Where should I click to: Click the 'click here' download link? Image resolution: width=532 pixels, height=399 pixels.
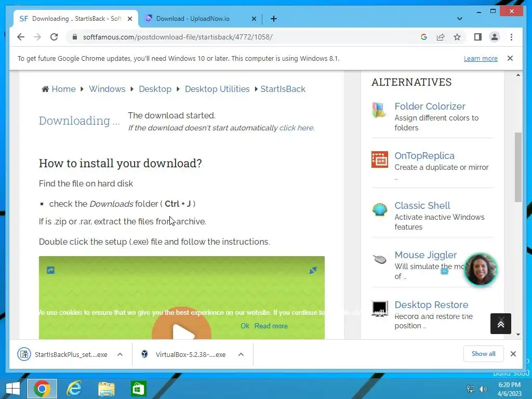coord(297,128)
